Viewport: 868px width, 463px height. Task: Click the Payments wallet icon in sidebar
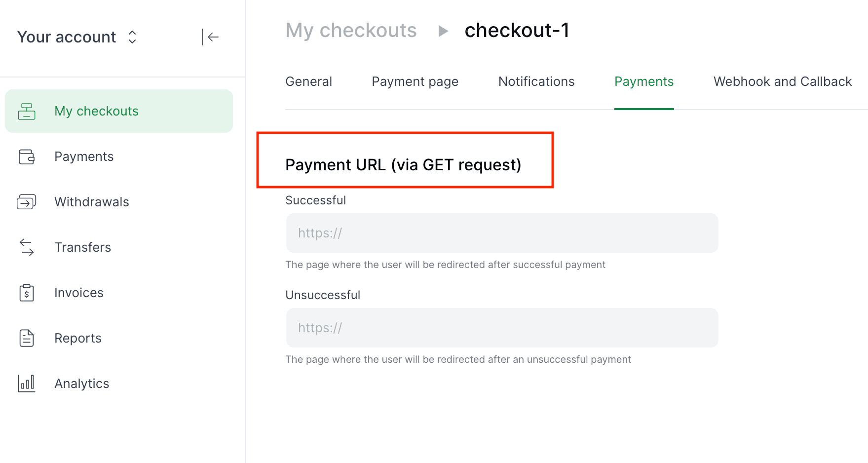pos(27,156)
